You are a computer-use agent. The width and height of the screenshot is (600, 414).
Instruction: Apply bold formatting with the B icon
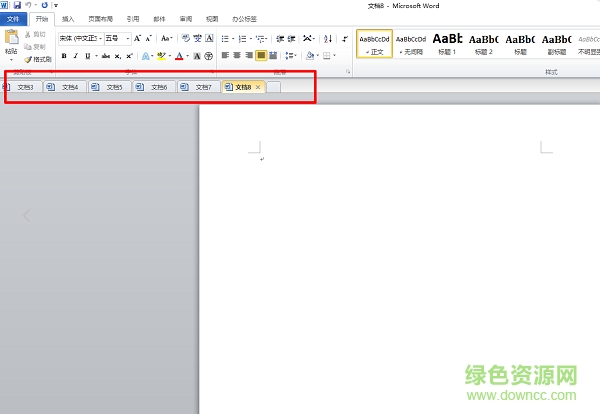tap(64, 56)
